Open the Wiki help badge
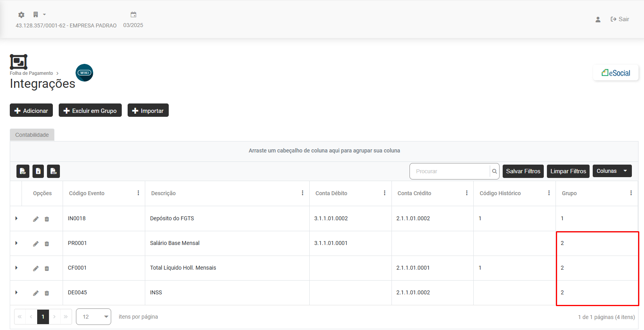 [84, 73]
